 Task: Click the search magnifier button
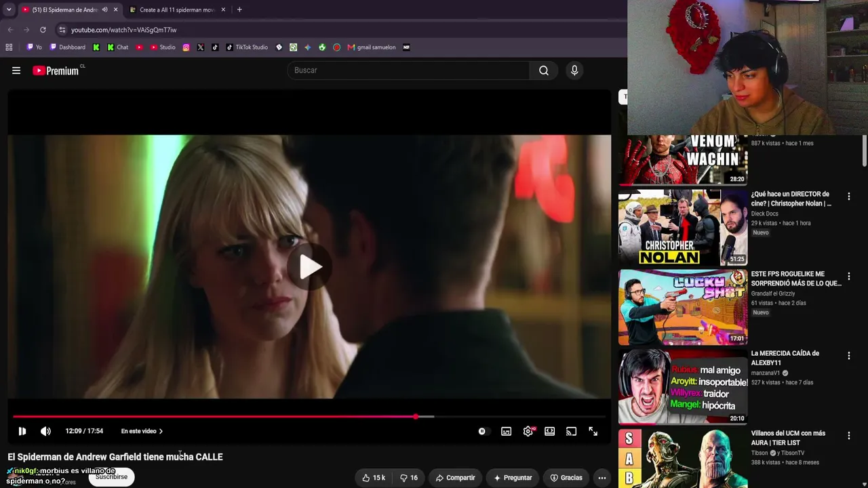544,70
